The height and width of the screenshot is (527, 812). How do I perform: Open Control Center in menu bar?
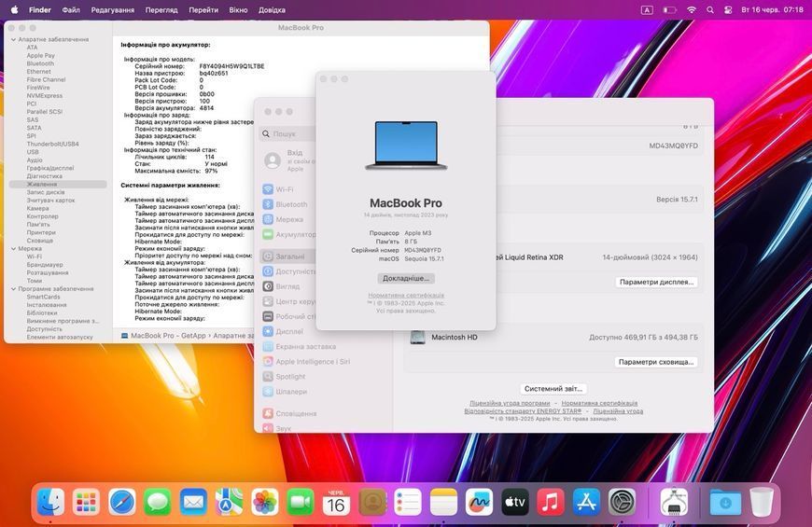tap(728, 10)
